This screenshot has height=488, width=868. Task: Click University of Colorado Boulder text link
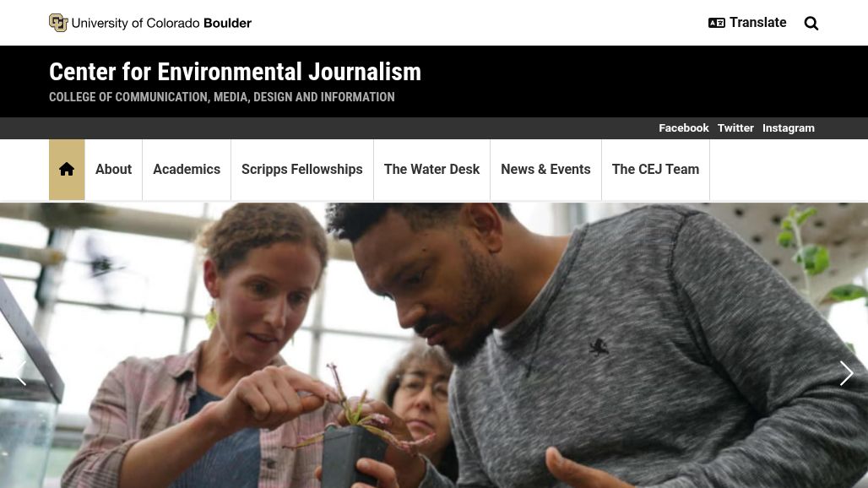[x=161, y=24]
